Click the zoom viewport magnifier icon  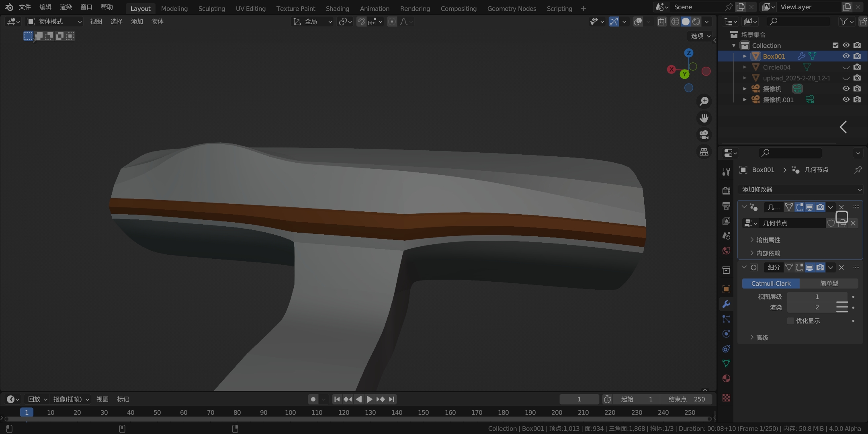click(704, 101)
